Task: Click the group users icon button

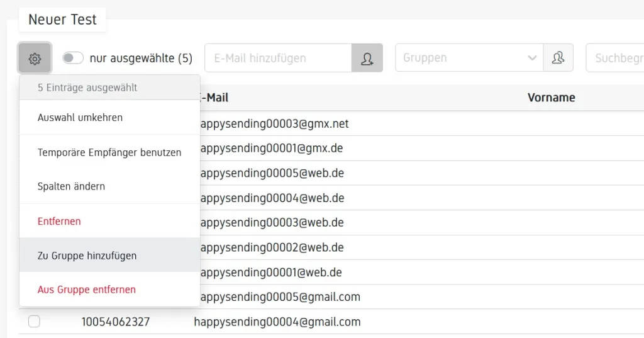Action: pyautogui.click(x=558, y=58)
